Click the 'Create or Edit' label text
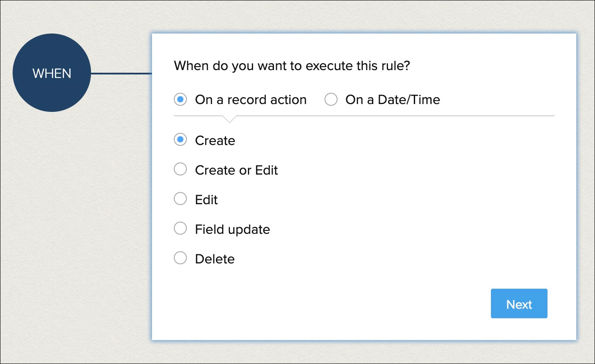 click(x=236, y=170)
